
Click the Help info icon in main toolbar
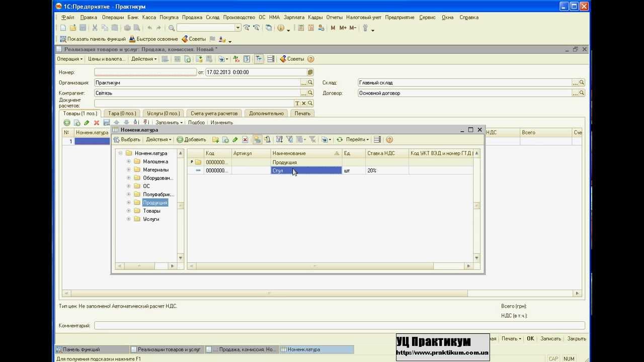click(280, 28)
